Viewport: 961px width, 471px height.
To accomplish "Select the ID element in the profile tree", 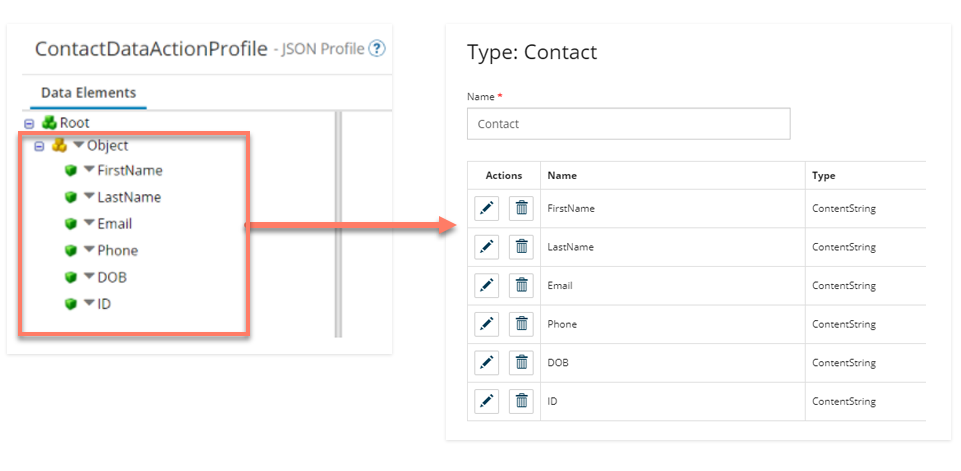I will [x=104, y=304].
